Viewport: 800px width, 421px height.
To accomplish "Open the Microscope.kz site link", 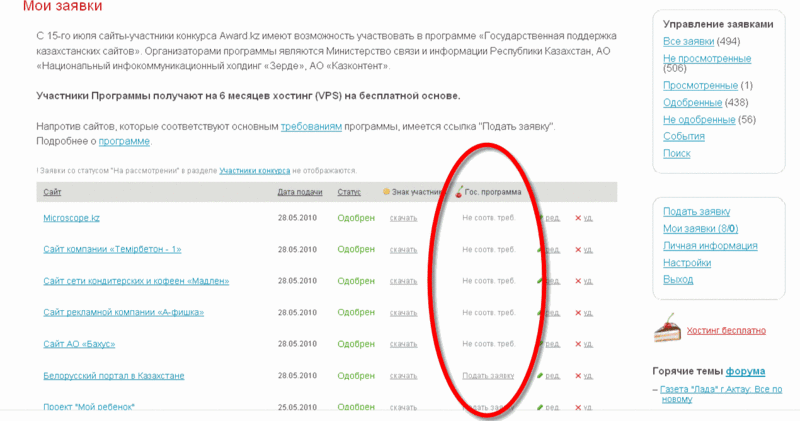I will point(71,218).
